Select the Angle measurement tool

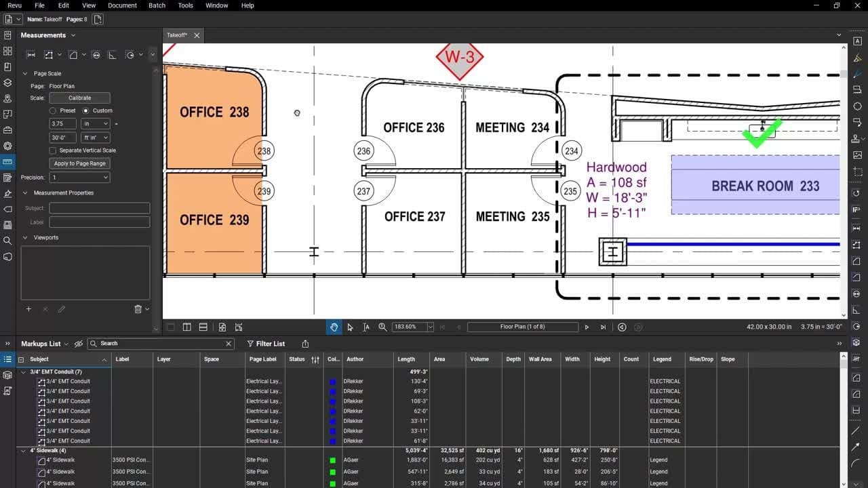pyautogui.click(x=112, y=55)
